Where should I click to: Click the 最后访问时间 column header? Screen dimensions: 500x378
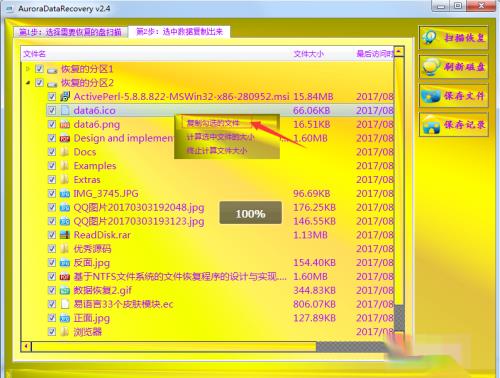[375, 54]
